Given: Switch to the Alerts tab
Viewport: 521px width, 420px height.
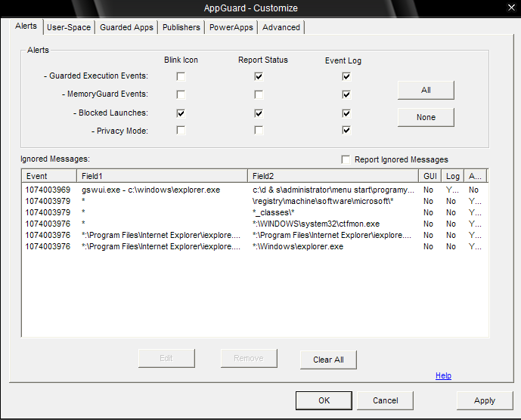Looking at the screenshot, I should click(x=26, y=26).
